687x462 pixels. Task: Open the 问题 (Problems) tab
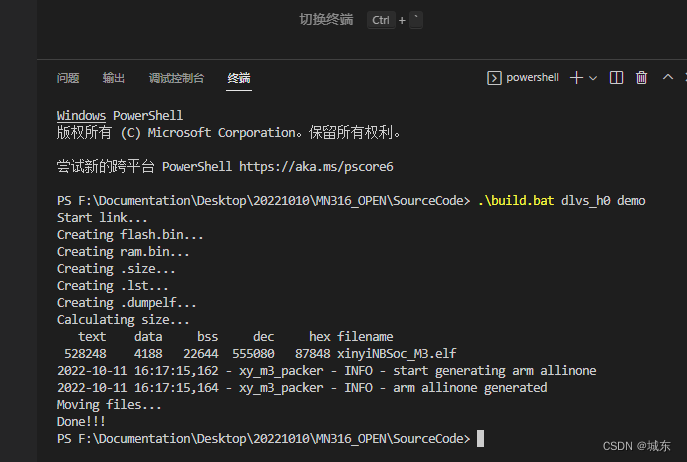pyautogui.click(x=68, y=78)
